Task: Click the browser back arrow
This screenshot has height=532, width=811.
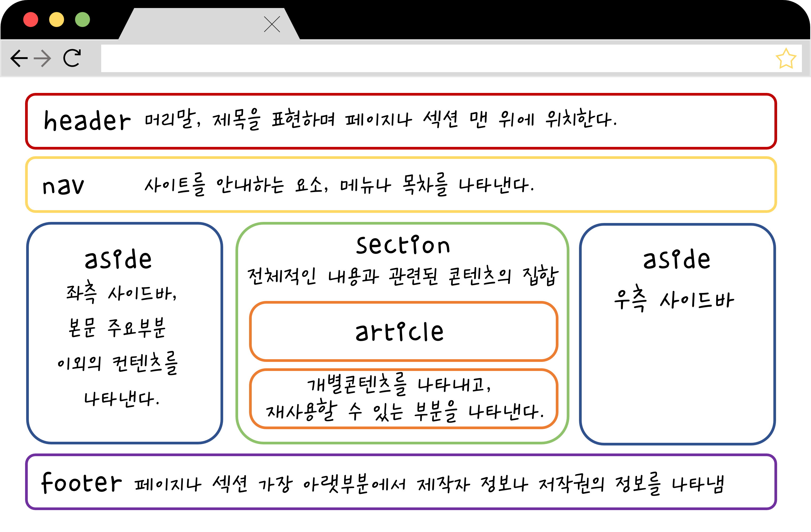Action: 19,58
